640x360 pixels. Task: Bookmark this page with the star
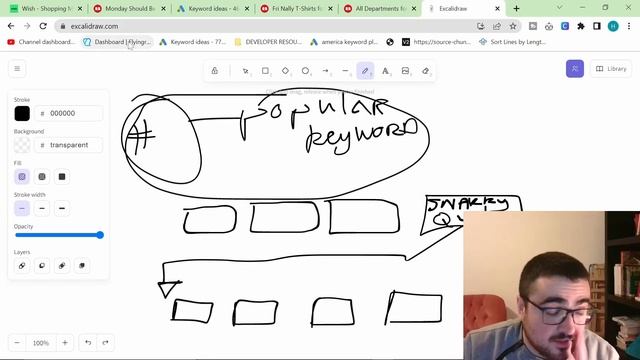click(x=513, y=26)
